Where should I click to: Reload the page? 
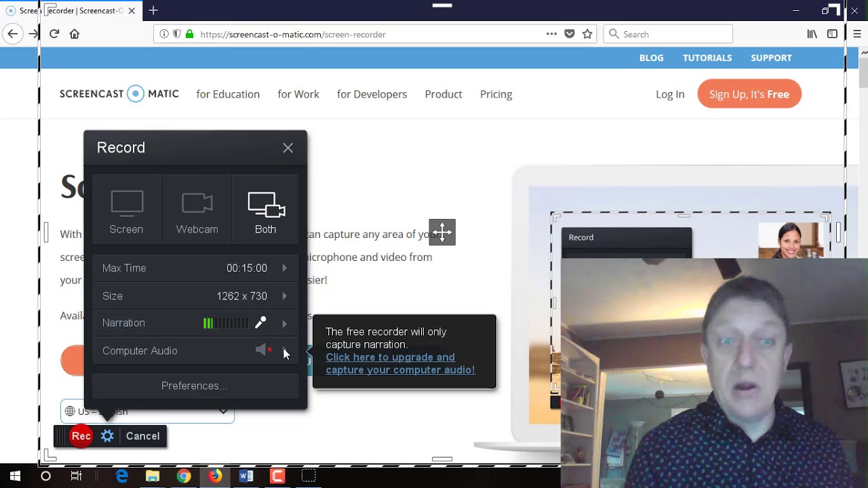[x=54, y=34]
